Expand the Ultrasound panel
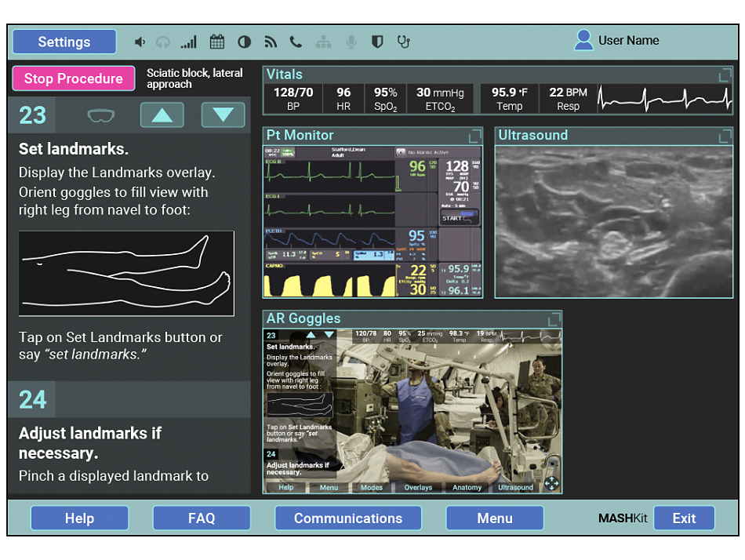The height and width of the screenshot is (560, 745). pyautogui.click(x=725, y=136)
